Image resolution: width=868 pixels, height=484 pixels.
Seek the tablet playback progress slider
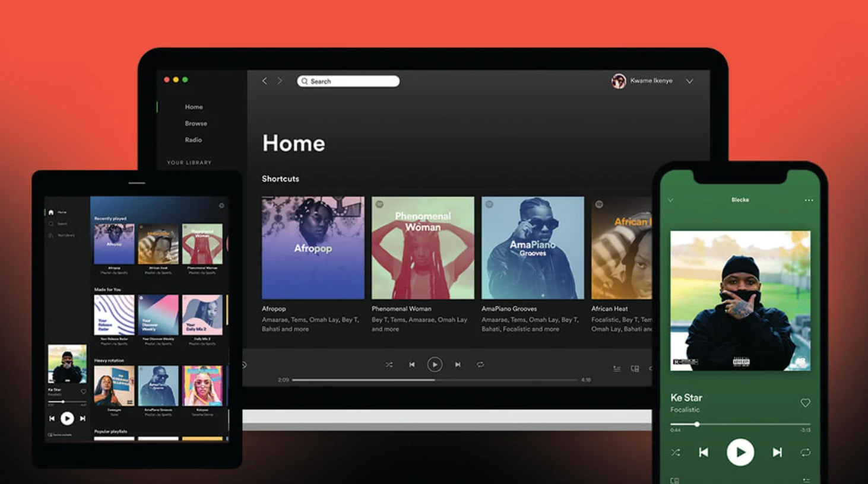67,402
